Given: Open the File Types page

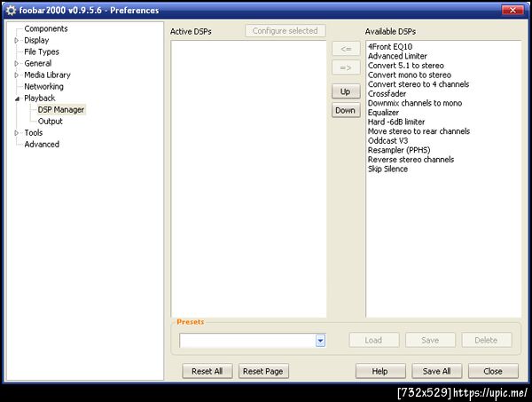Looking at the screenshot, I should (x=42, y=52).
